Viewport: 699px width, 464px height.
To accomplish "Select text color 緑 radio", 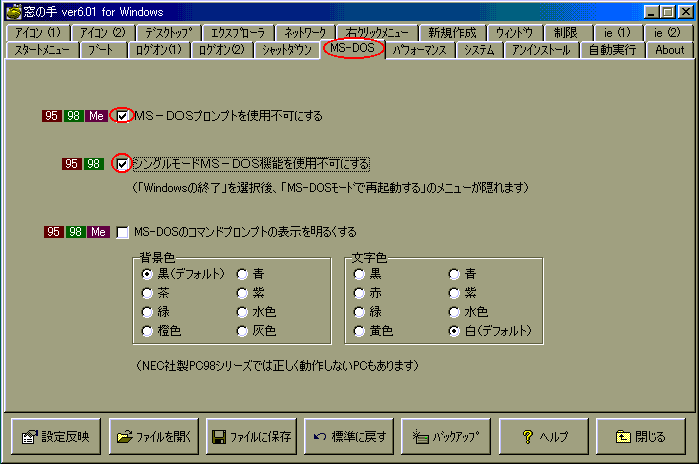I will click(x=359, y=312).
